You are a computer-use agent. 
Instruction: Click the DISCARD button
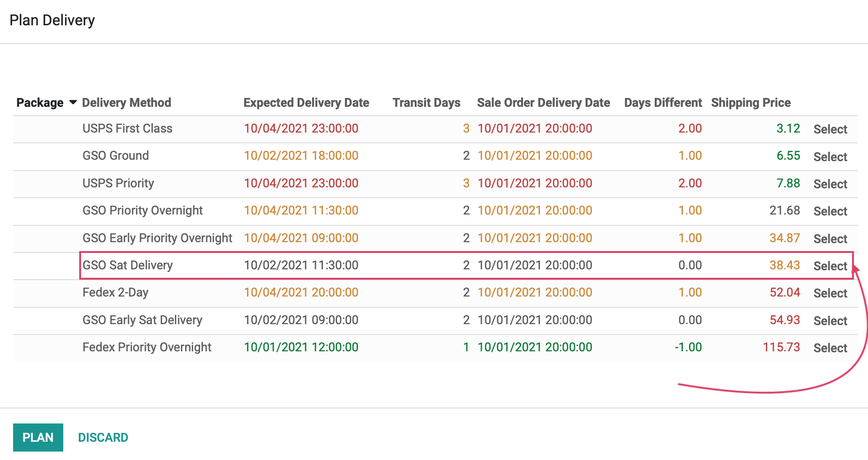tap(103, 438)
